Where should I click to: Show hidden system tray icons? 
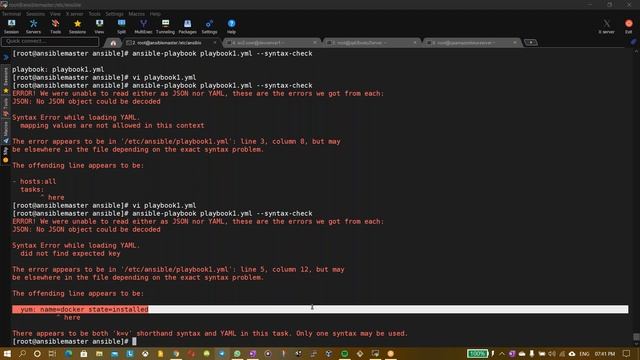point(502,353)
